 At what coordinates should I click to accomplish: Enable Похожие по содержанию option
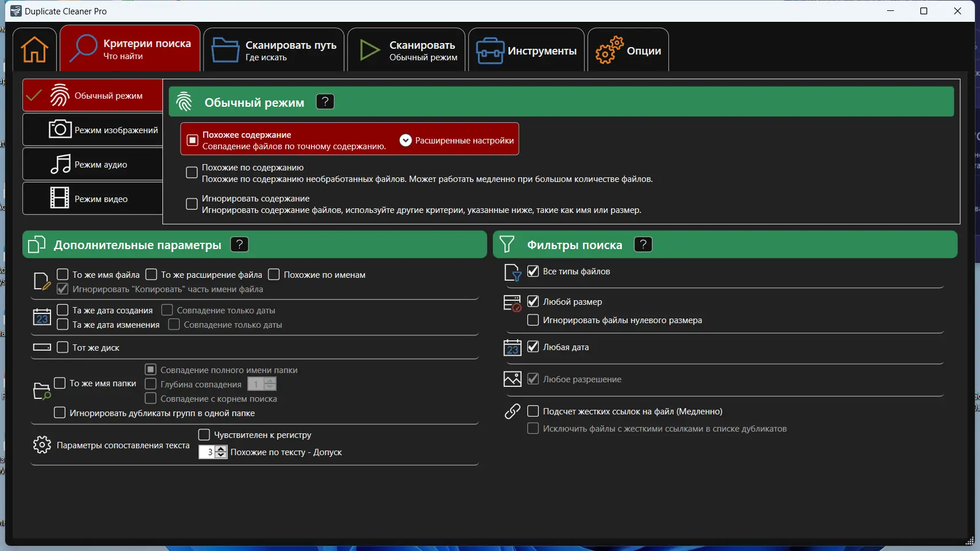click(x=192, y=173)
